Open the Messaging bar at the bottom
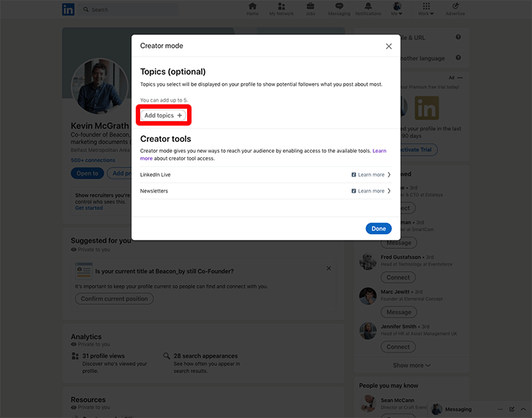 458,409
